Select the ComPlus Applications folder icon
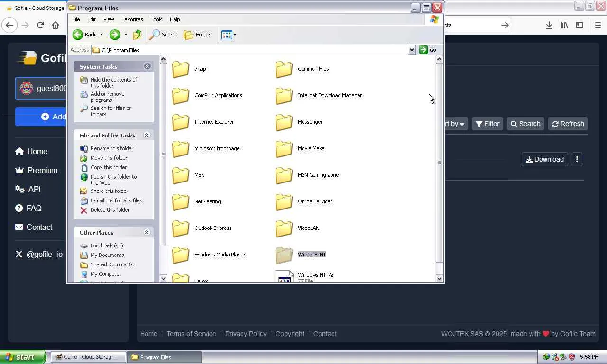 point(181,96)
